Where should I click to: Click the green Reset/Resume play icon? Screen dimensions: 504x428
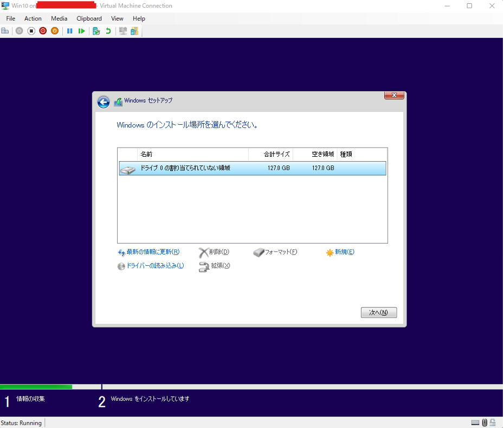82,31
